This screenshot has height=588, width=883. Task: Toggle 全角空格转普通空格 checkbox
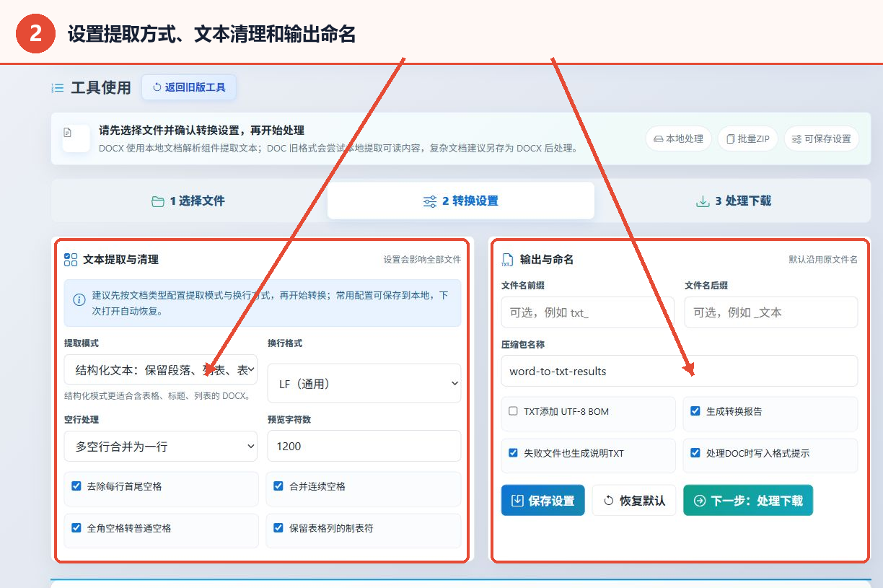(x=76, y=528)
